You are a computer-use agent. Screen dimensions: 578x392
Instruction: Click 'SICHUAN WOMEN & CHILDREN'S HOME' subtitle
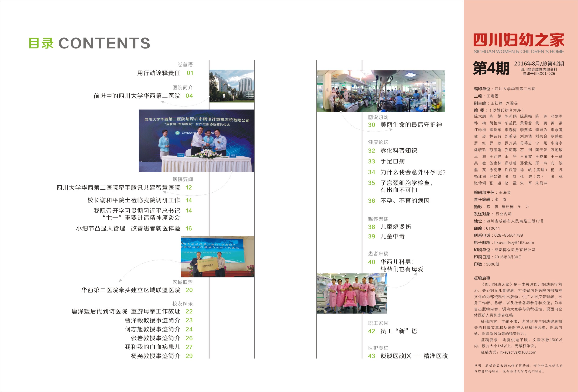[519, 52]
